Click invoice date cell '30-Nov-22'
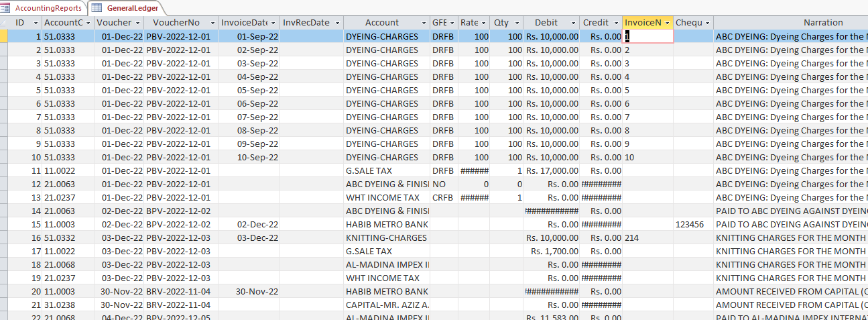The width and height of the screenshot is (868, 320). (x=249, y=291)
